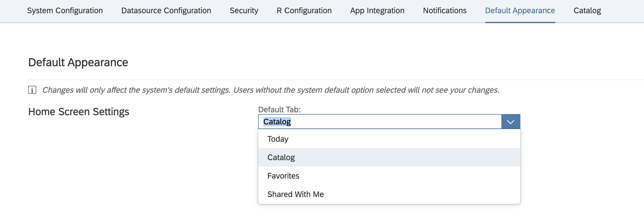The image size is (644, 212).
Task: Click the 'Default Tab:' field label
Action: [279, 110]
